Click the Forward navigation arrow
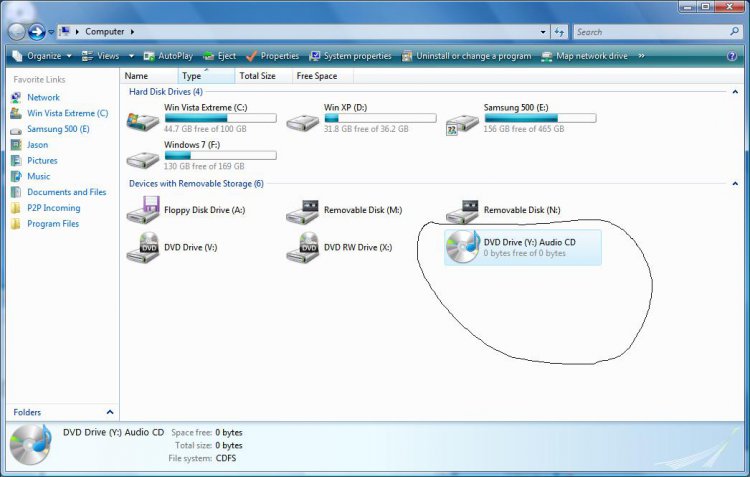This screenshot has height=477, width=750. (36, 32)
